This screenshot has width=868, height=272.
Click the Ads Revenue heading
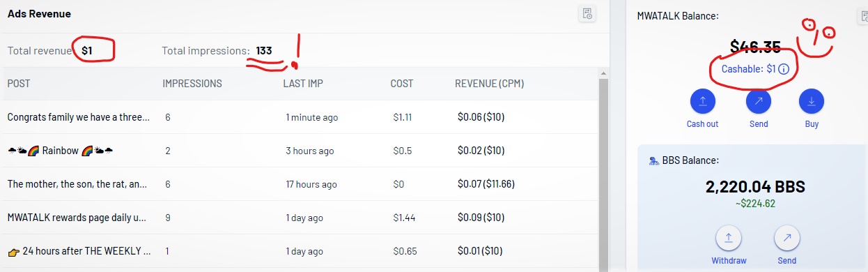point(39,13)
